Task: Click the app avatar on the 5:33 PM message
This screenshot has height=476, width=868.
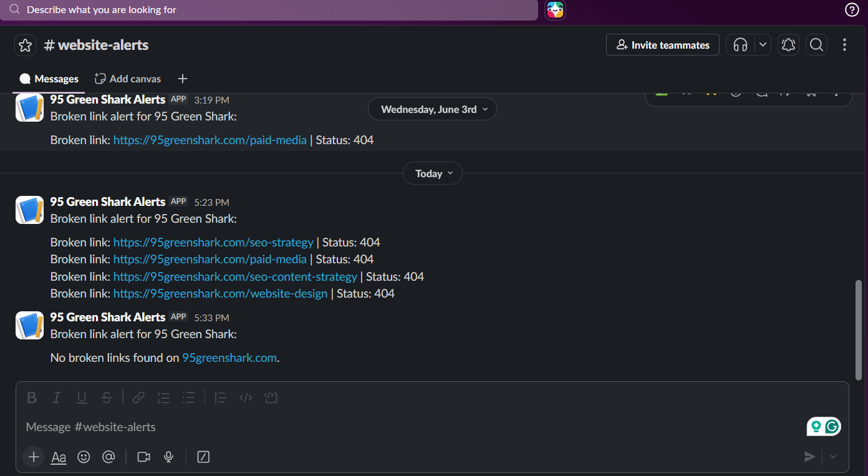Action: click(x=29, y=325)
